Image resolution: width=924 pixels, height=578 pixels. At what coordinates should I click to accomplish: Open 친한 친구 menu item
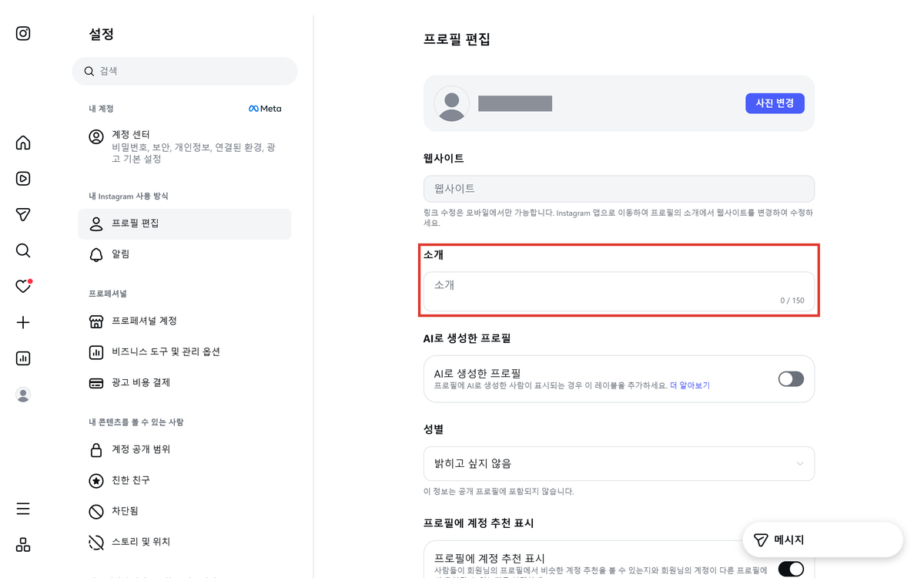click(185, 480)
